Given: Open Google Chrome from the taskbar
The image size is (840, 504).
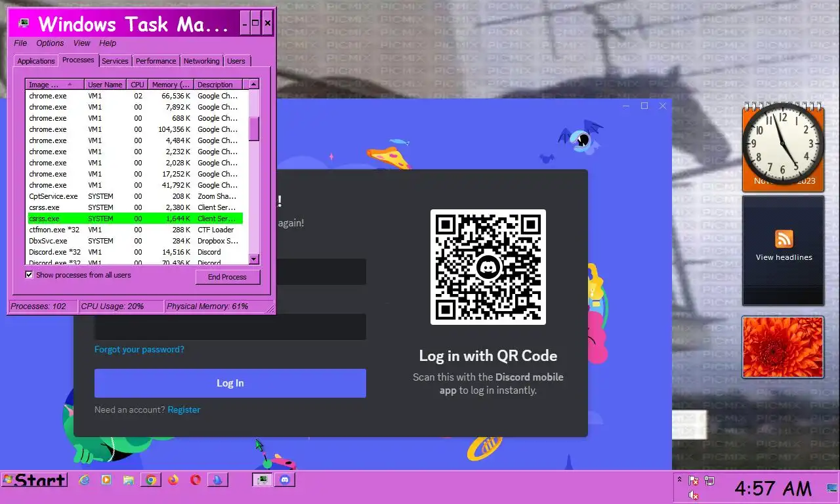Looking at the screenshot, I should 151,480.
